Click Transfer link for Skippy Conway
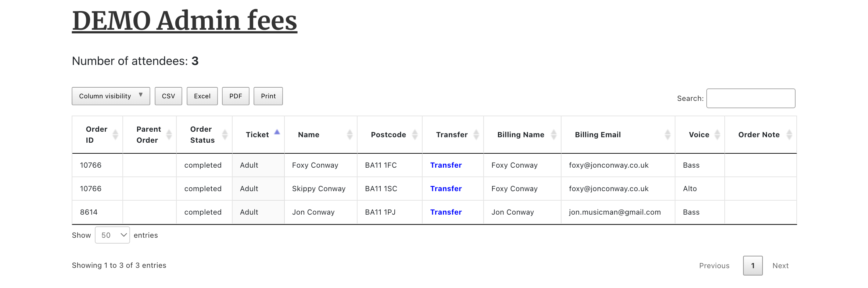Screen dimensions: 868x288 click(446, 189)
